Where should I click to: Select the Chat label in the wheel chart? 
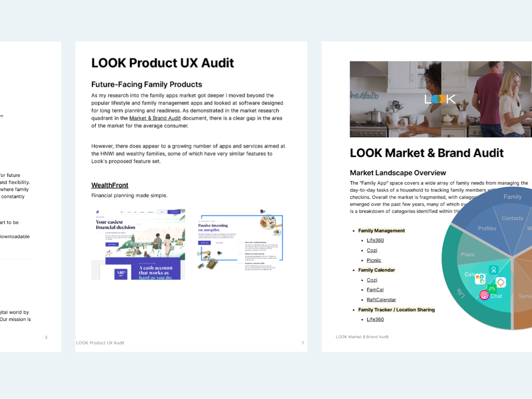point(496,296)
